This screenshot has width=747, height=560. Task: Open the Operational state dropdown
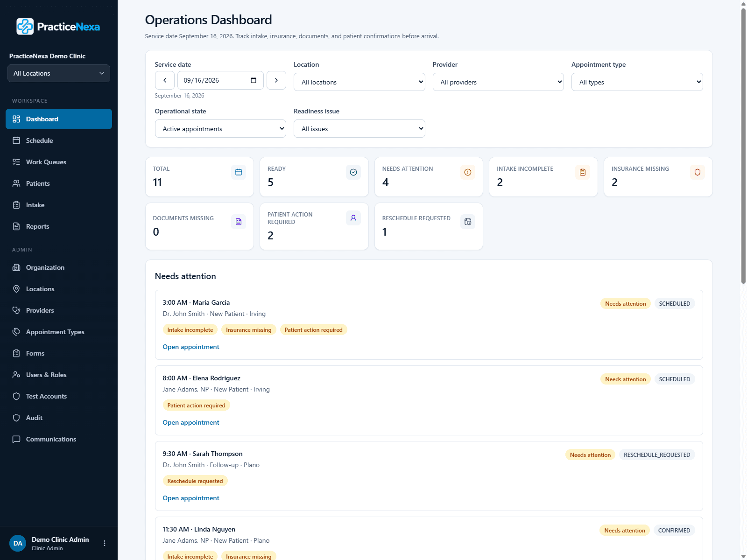tap(220, 129)
